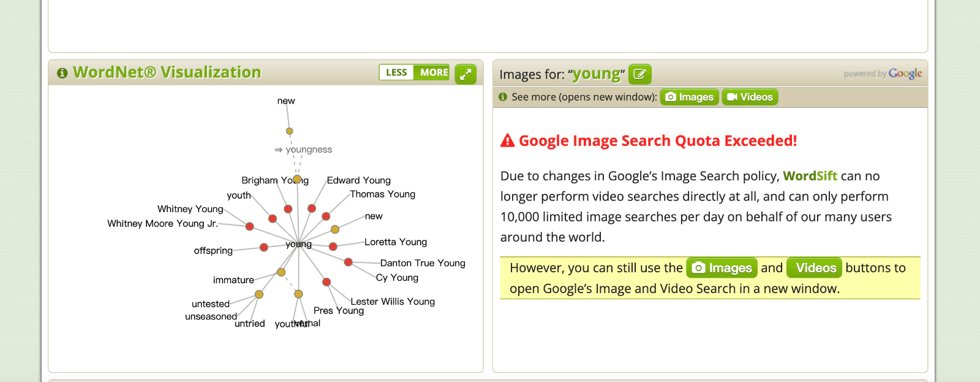Click the yellow node below top "new" label
Viewport: 980px width, 382px height.
(x=290, y=131)
